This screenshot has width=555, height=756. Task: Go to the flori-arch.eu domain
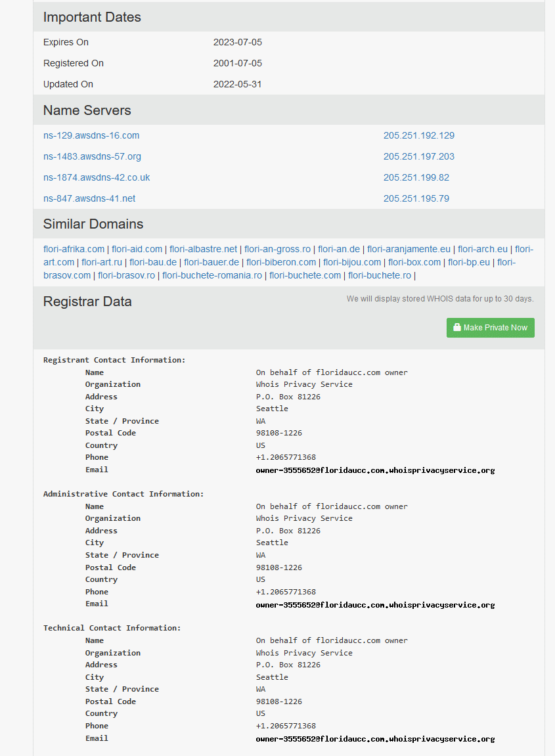(483, 250)
